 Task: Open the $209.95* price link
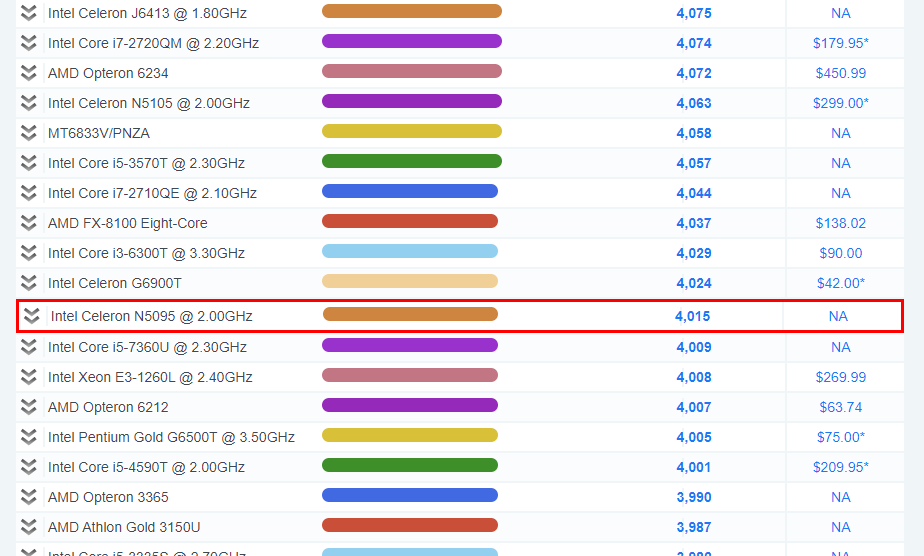pos(840,467)
